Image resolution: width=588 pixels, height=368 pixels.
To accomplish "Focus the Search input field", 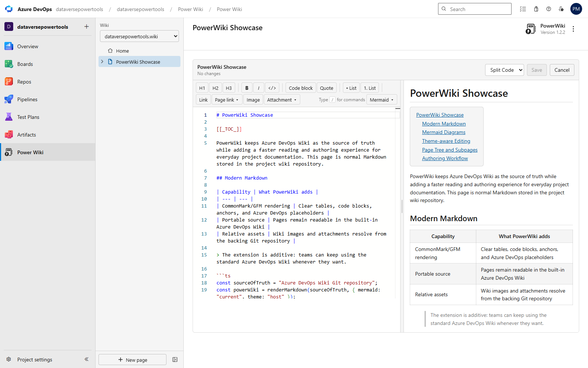I will point(474,9).
